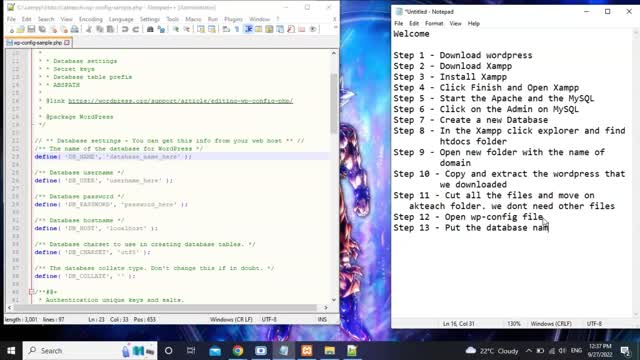Open the Encoding menu in Notepad++
Viewport: 640px width, 360px height.
coord(91,19)
